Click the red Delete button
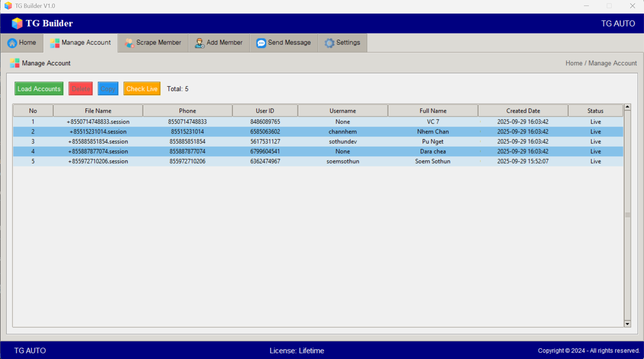The image size is (644, 359). [81, 89]
